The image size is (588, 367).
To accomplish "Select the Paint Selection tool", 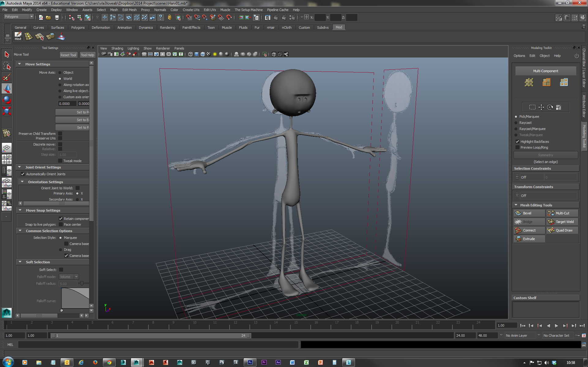I will 7,77.
